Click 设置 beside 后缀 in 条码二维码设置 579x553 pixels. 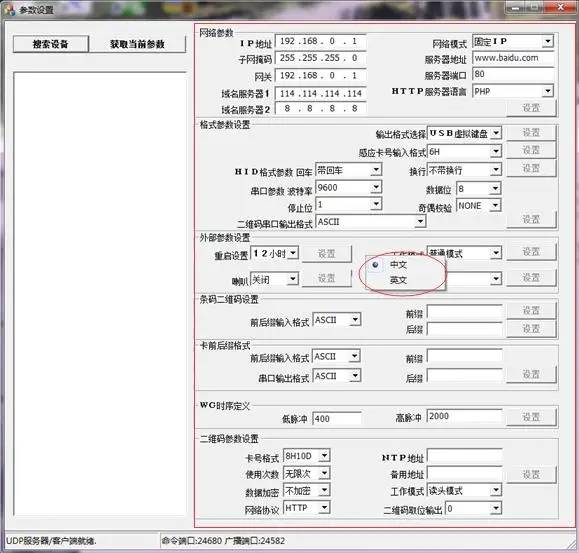531,329
